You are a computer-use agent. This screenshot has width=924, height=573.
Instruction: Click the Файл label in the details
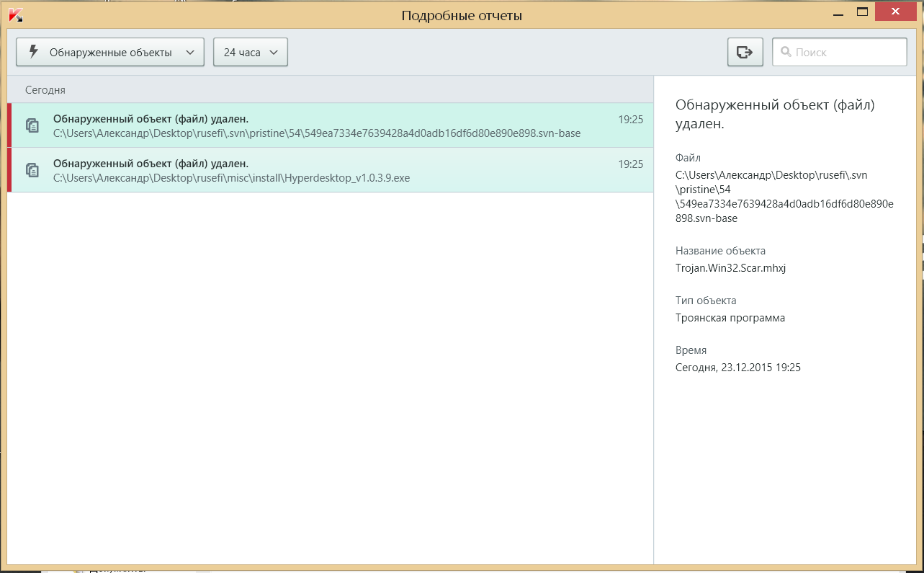click(688, 157)
